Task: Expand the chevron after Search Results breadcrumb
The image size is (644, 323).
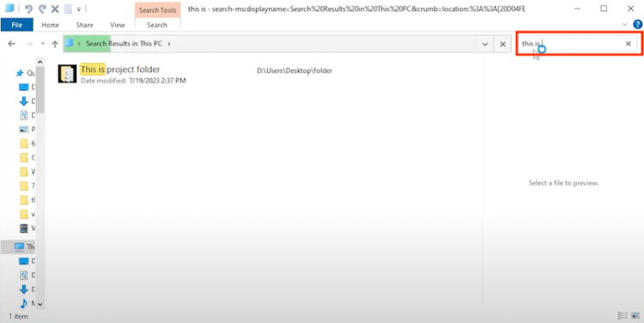Action: coord(169,44)
